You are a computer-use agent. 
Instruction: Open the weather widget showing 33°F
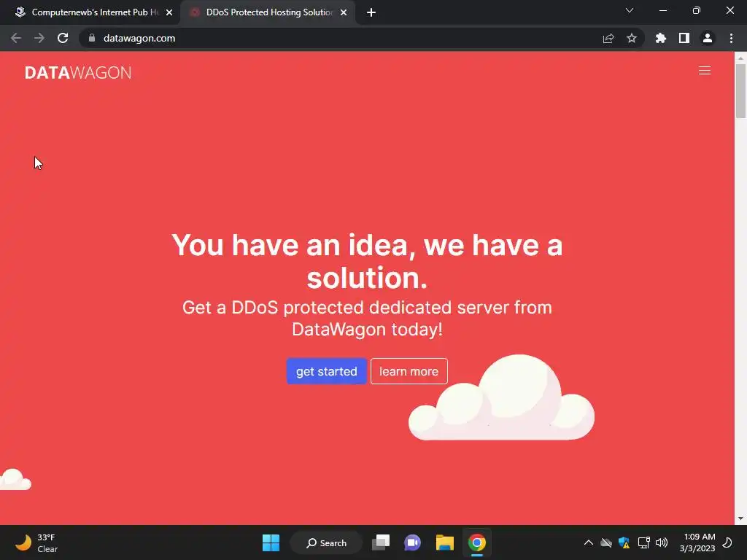coord(36,542)
